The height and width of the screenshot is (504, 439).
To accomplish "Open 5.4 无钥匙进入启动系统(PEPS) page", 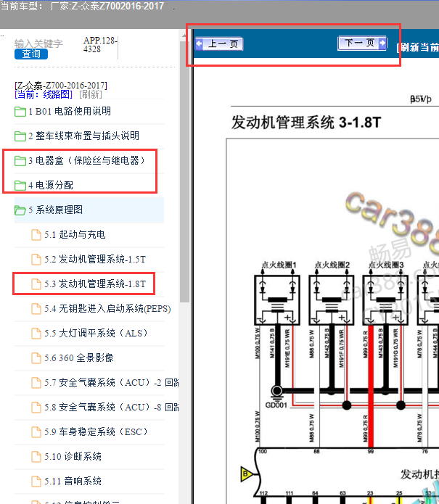I will click(107, 309).
